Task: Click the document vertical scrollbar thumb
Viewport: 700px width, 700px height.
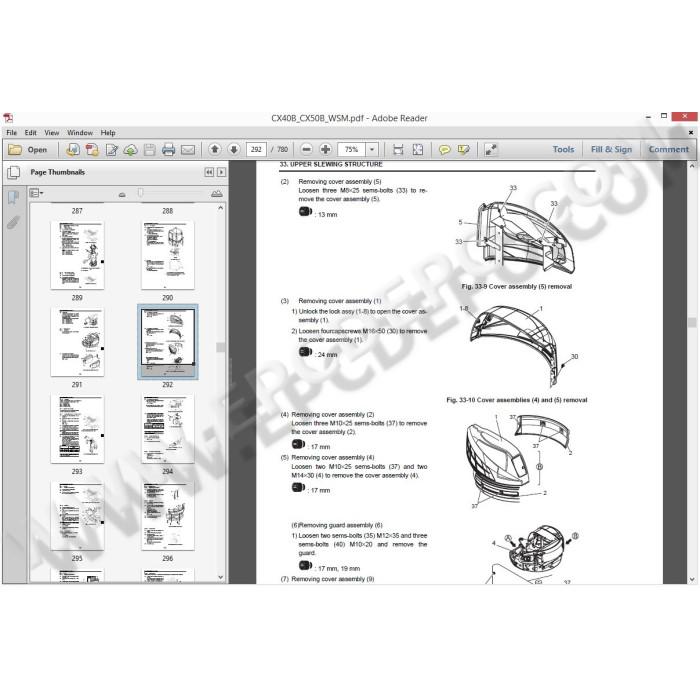Action: tap(692, 322)
